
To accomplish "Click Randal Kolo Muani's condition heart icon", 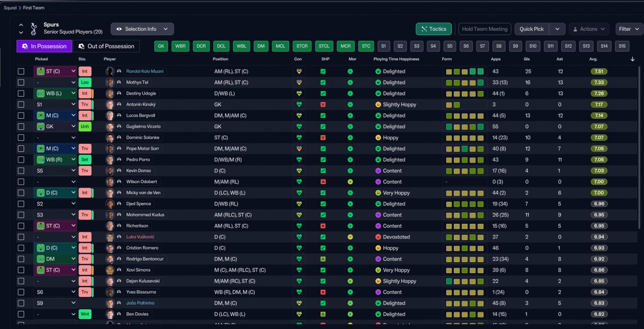I will pos(299,71).
